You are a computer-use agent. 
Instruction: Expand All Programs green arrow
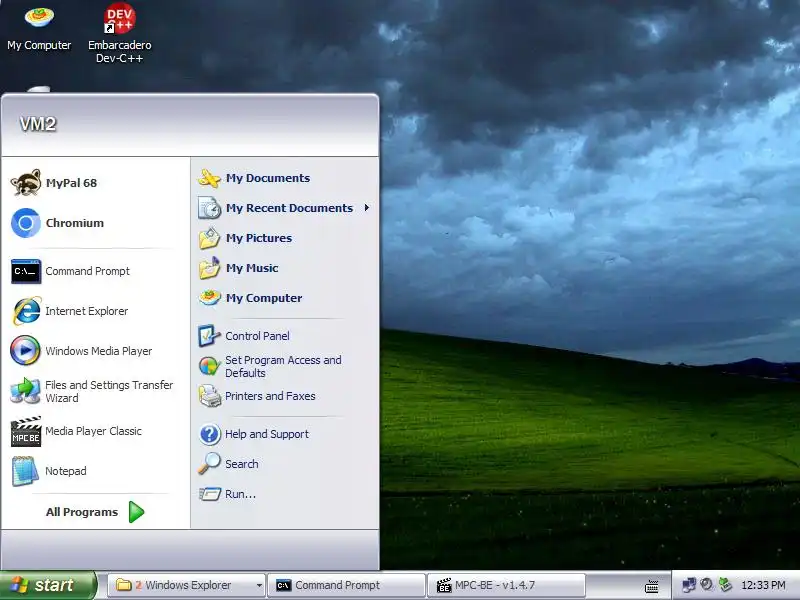pyautogui.click(x=136, y=512)
